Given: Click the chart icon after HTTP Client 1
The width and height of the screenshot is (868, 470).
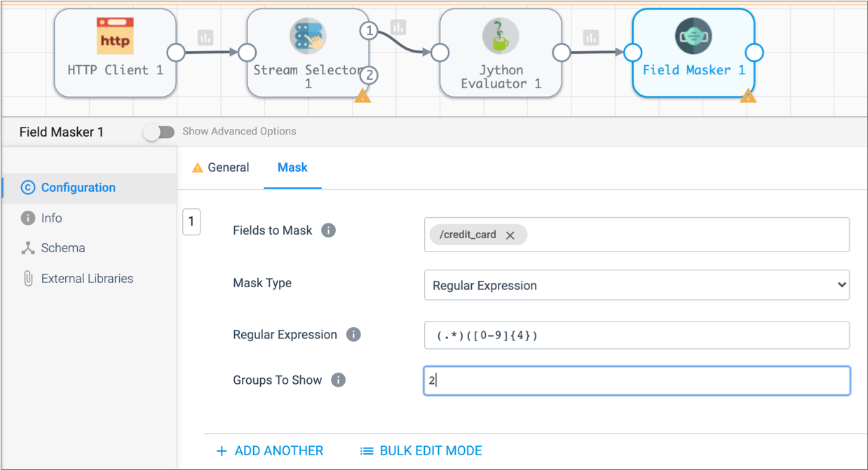Looking at the screenshot, I should pyautogui.click(x=205, y=37).
